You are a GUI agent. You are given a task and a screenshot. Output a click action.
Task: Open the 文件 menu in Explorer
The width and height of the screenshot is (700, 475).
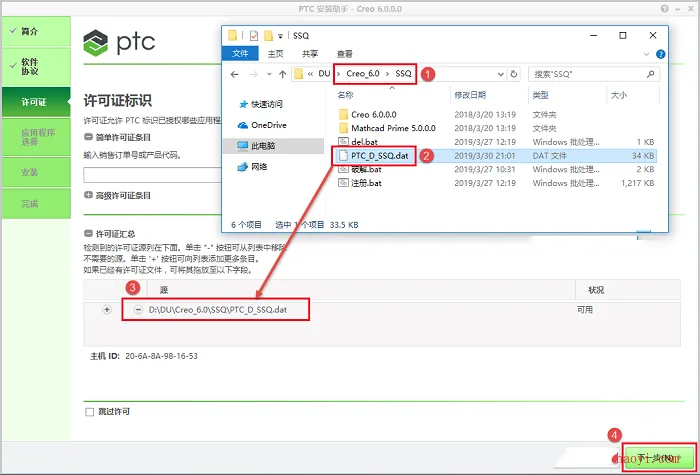pyautogui.click(x=240, y=54)
